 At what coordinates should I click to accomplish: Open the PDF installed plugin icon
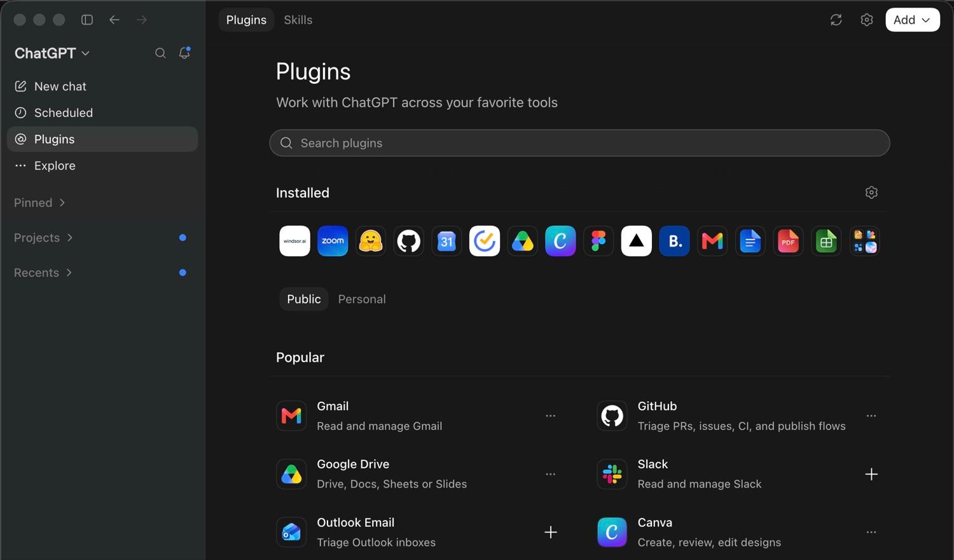789,241
